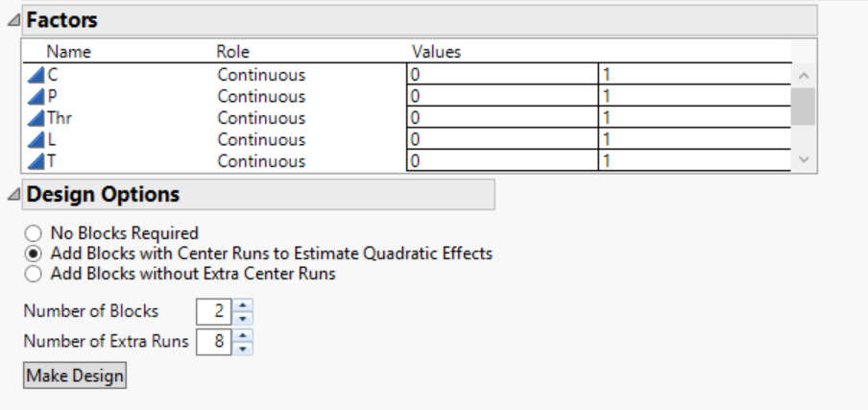
Task: Click the Number of Blocks input field
Action: [x=213, y=311]
